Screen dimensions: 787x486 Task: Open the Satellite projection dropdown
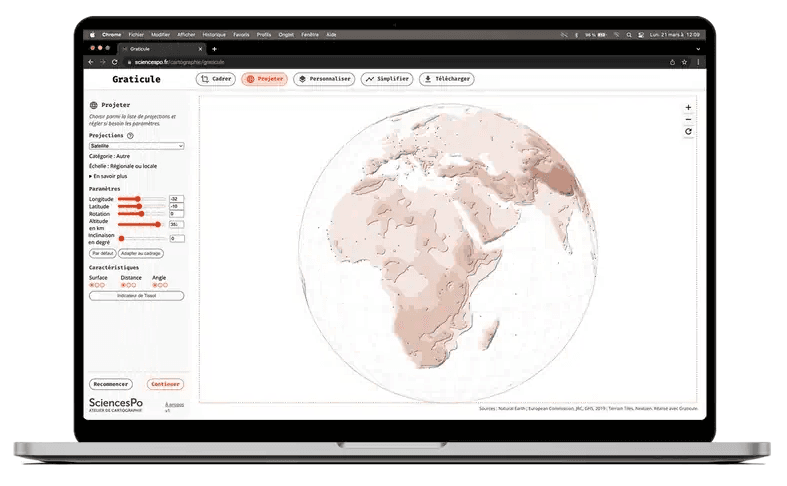coord(136,146)
